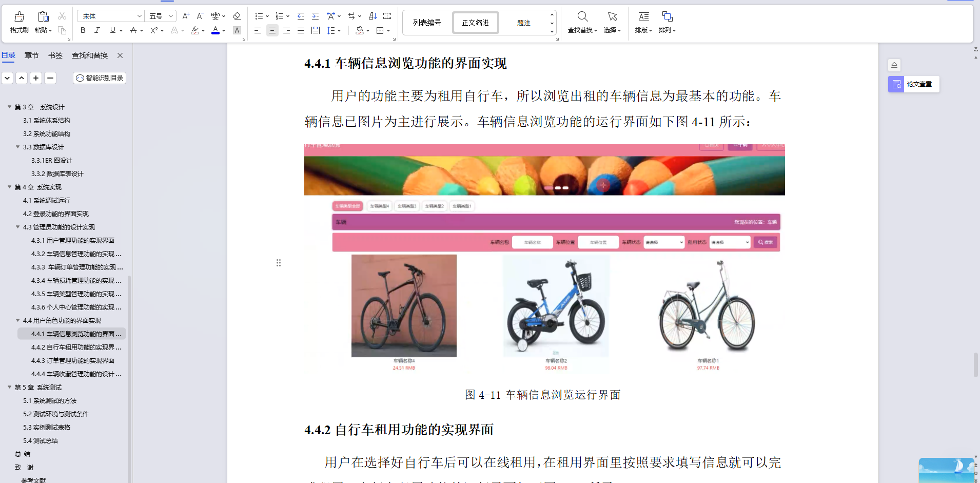Click paragraph shading fill icon
The width and height of the screenshot is (980, 483).
360,30
